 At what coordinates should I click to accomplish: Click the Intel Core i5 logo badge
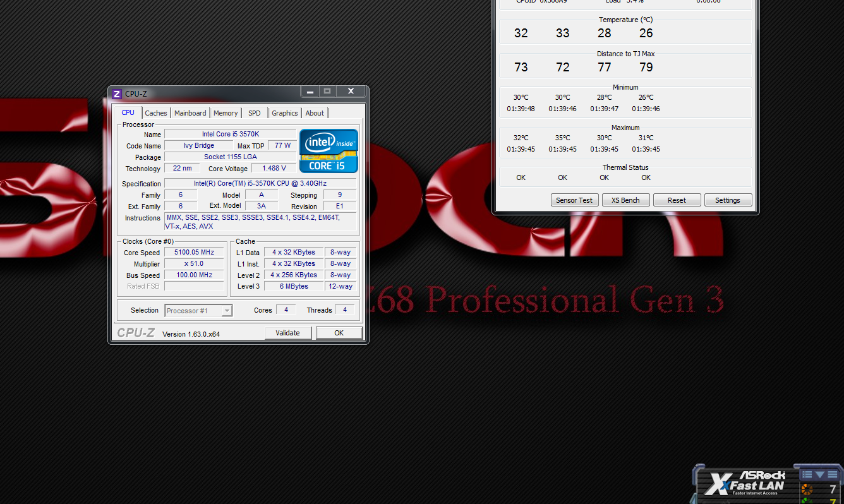329,151
